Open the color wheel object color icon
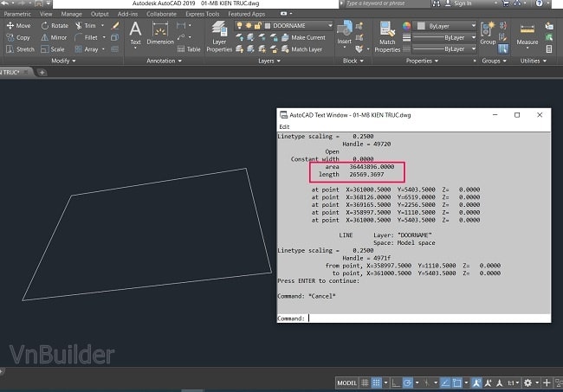 406,26
